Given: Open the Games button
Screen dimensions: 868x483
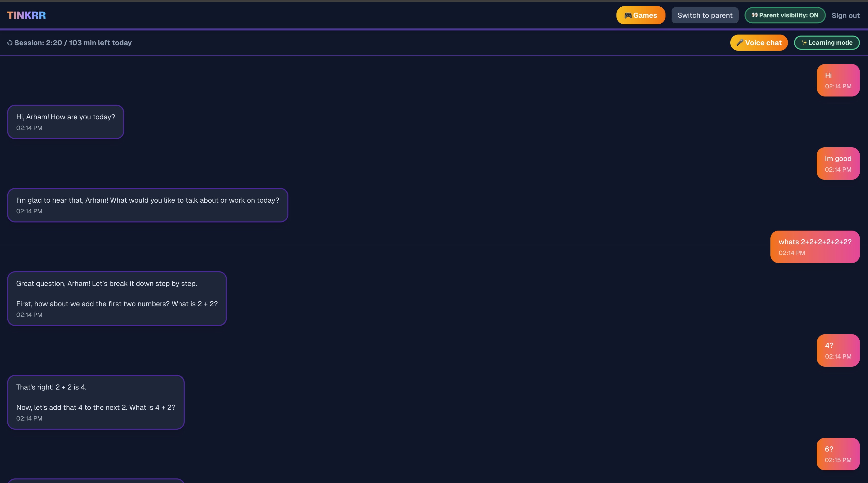Looking at the screenshot, I should [x=641, y=15].
